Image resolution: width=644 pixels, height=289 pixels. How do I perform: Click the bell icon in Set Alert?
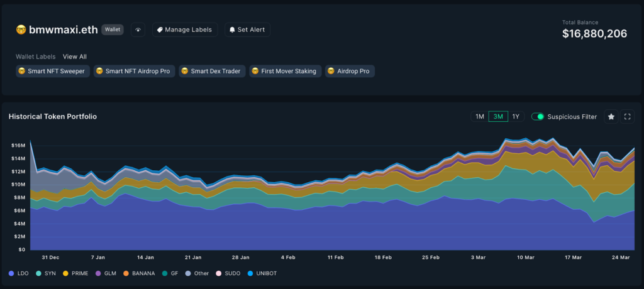(232, 30)
